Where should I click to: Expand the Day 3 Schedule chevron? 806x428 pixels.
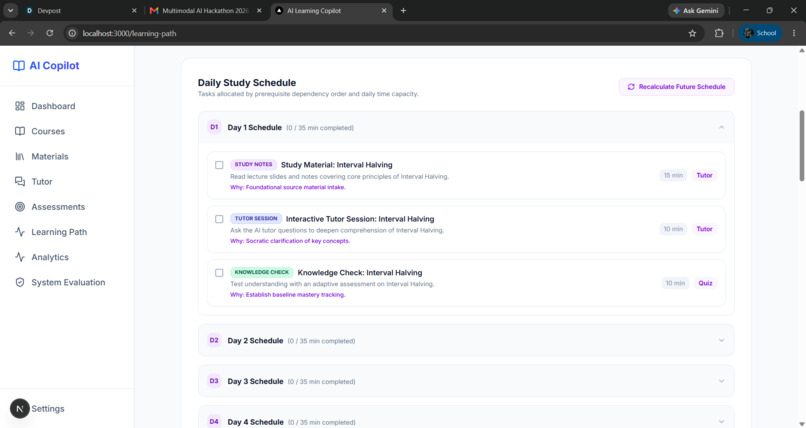pos(721,381)
